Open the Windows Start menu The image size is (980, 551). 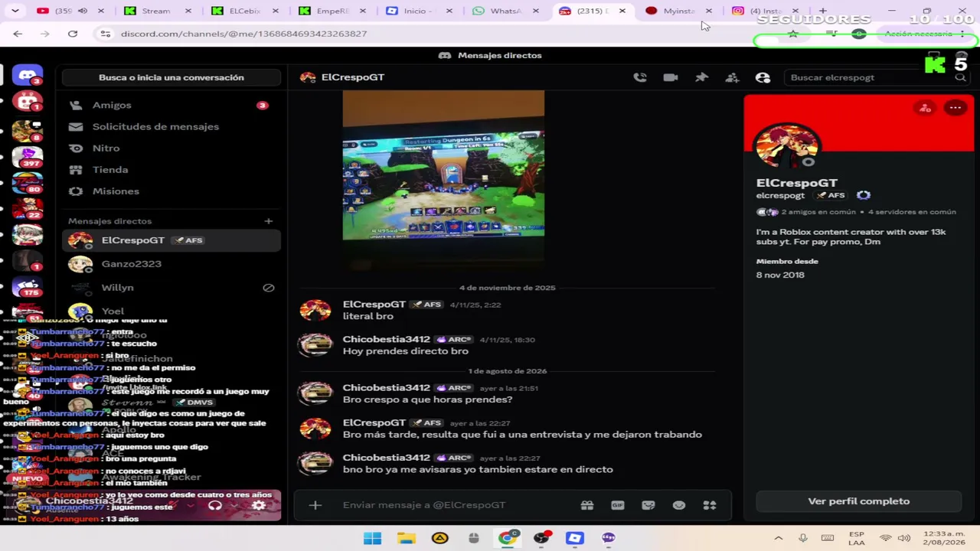373,538
